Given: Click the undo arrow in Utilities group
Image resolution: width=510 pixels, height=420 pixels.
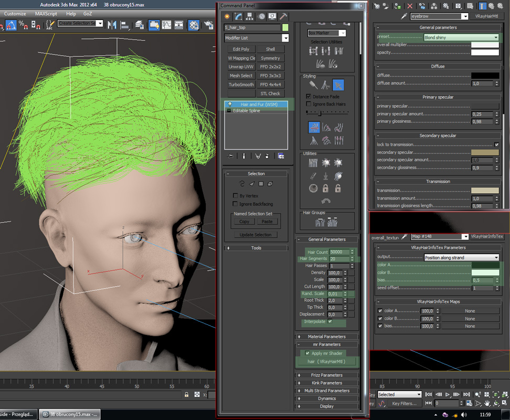Looking at the screenshot, I should pyautogui.click(x=326, y=201).
